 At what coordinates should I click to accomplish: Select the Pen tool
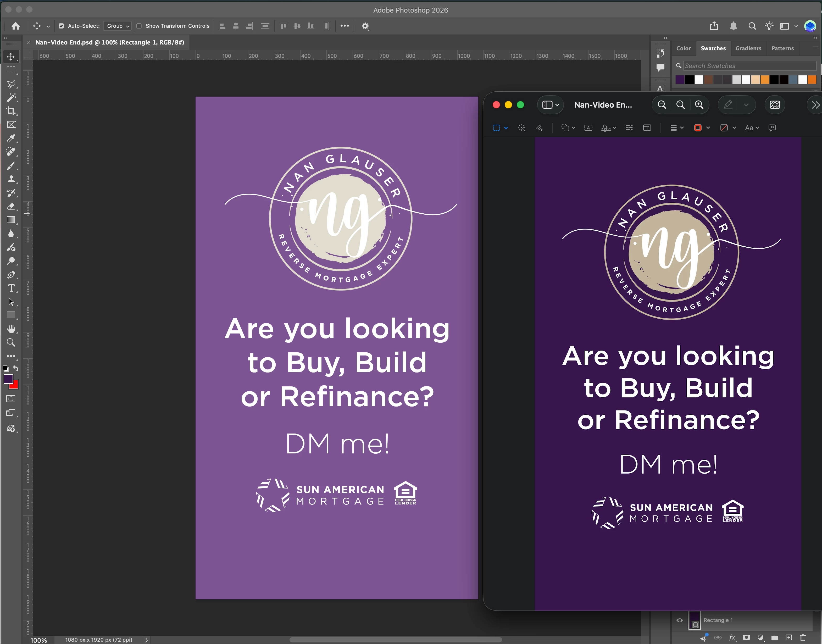11,275
